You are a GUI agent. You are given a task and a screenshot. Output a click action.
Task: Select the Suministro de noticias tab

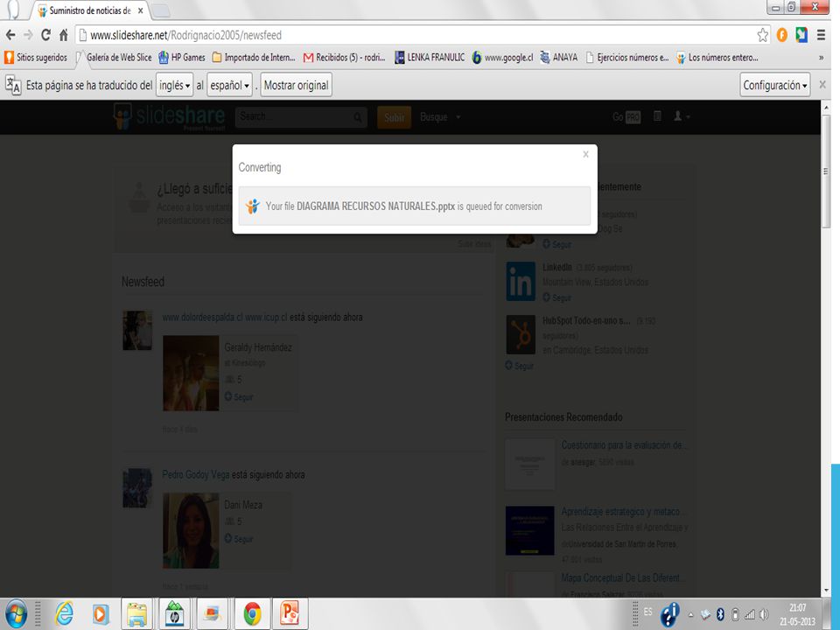coord(90,10)
